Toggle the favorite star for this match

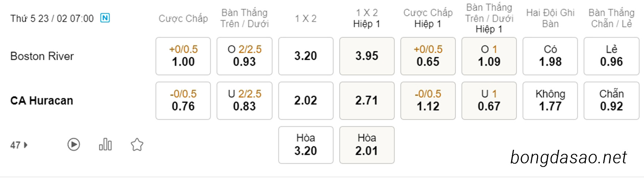(x=137, y=145)
